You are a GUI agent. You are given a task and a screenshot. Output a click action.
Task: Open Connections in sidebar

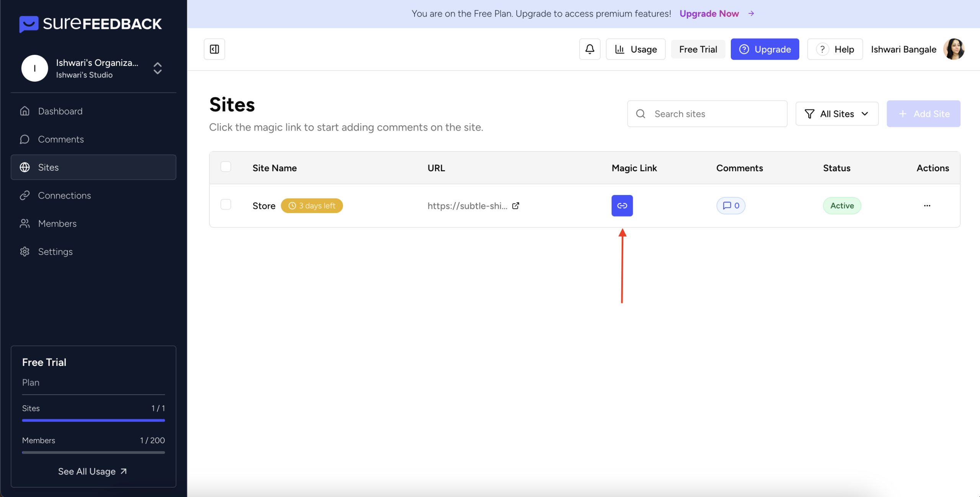point(64,195)
